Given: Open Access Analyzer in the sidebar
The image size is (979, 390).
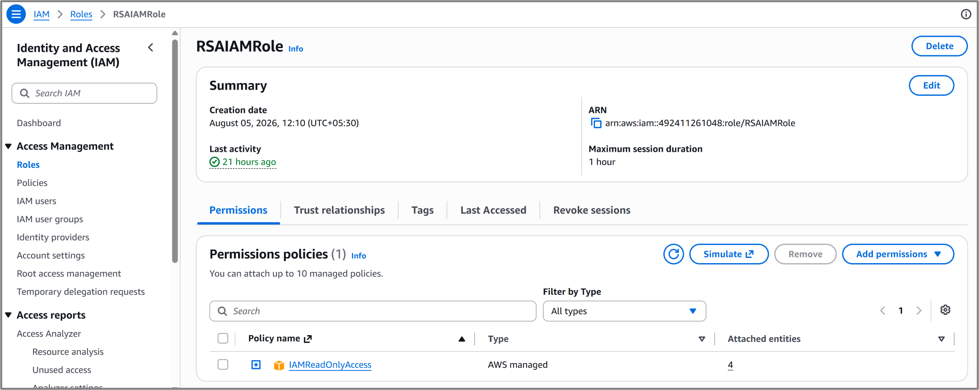Looking at the screenshot, I should [x=49, y=334].
